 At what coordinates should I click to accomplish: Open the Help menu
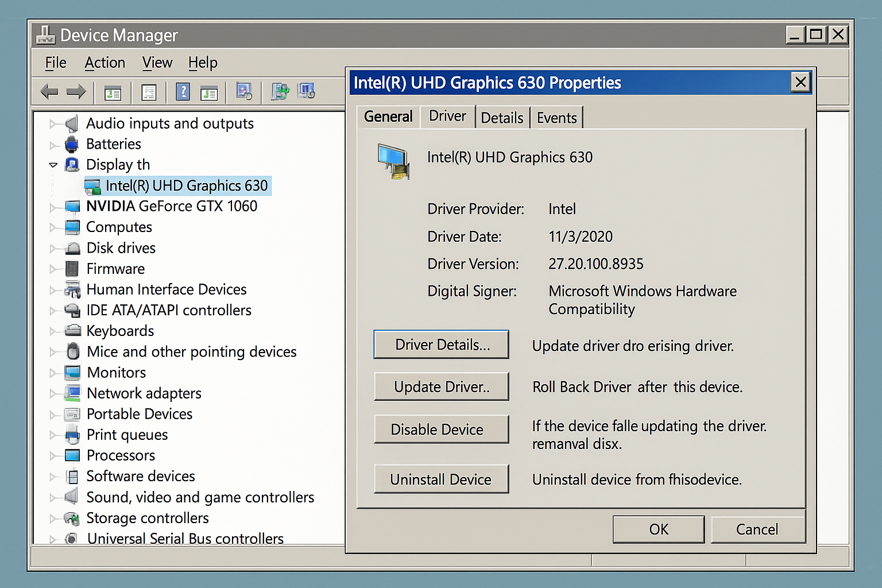203,63
